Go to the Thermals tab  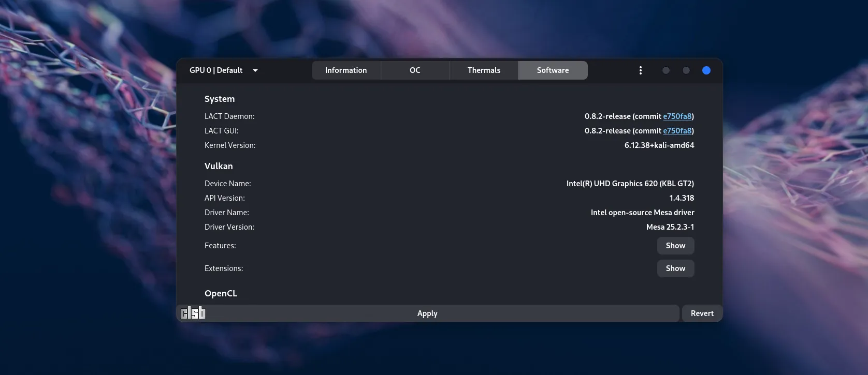(484, 70)
